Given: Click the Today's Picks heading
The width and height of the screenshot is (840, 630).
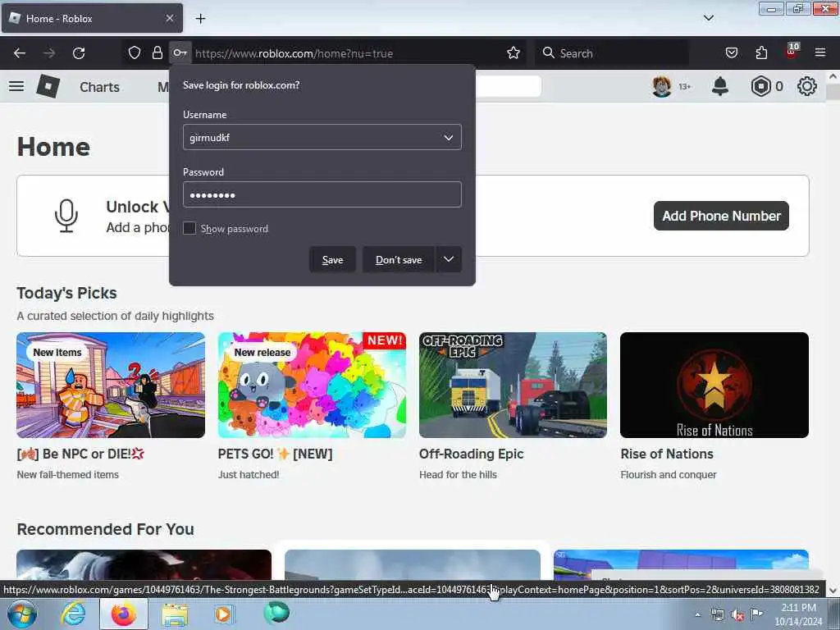Looking at the screenshot, I should [67, 293].
